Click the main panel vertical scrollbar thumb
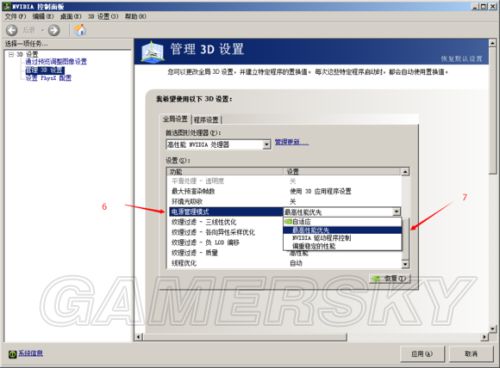The height and width of the screenshot is (368, 500). (x=493, y=110)
